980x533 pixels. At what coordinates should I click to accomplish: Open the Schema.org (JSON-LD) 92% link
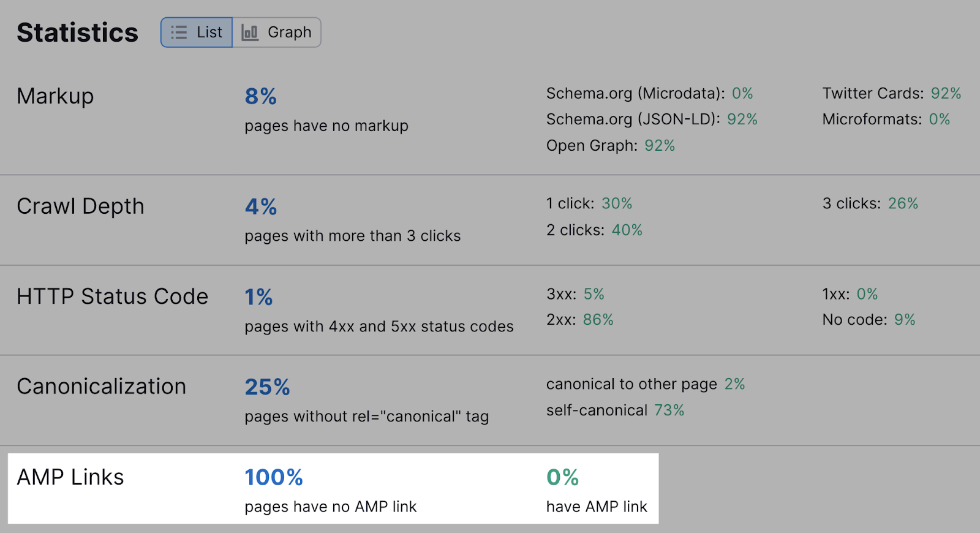[x=745, y=119]
